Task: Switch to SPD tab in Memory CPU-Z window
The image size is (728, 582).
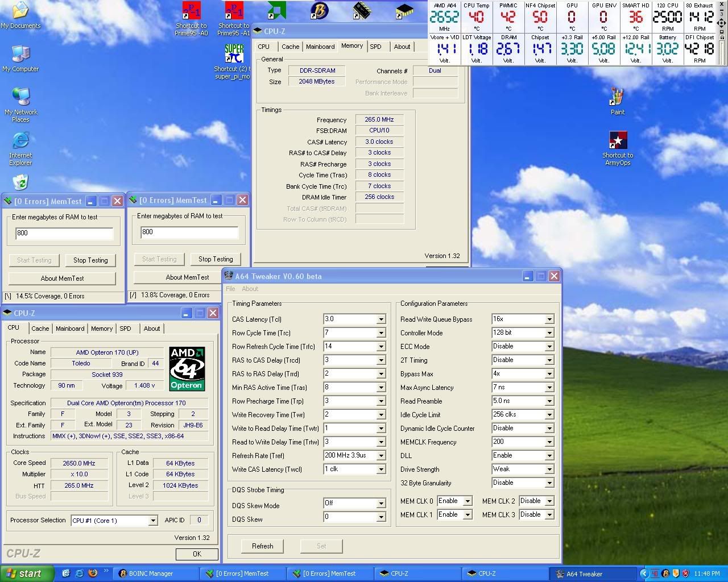Action: tap(376, 47)
